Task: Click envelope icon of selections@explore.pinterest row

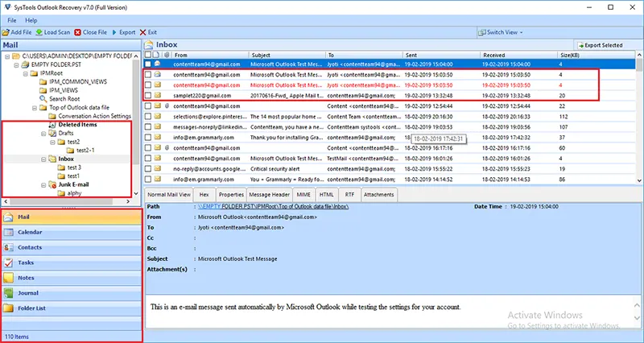Action: coord(157,116)
